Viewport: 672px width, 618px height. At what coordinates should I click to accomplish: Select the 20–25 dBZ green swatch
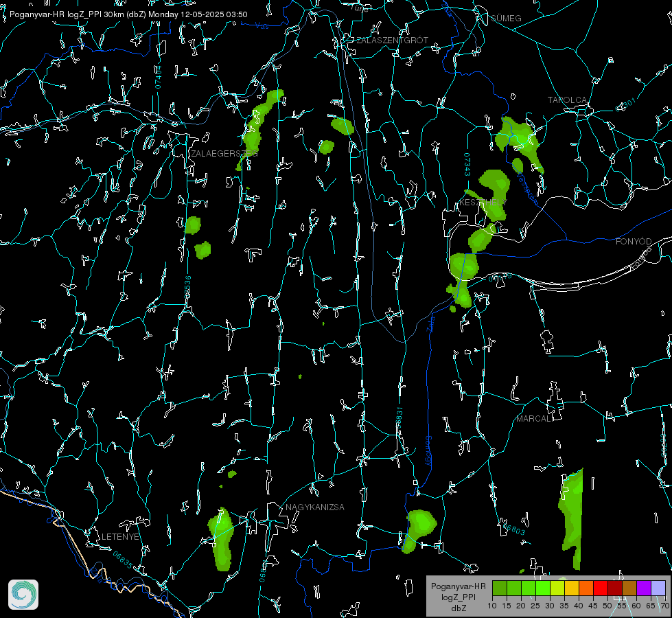click(529, 588)
